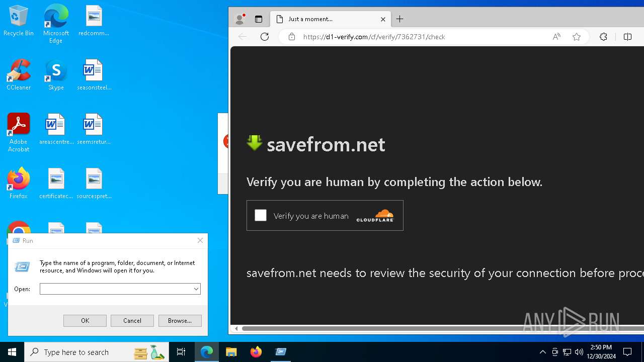Click Edge icon in the taskbar
This screenshot has width=644, height=362.
point(207,352)
